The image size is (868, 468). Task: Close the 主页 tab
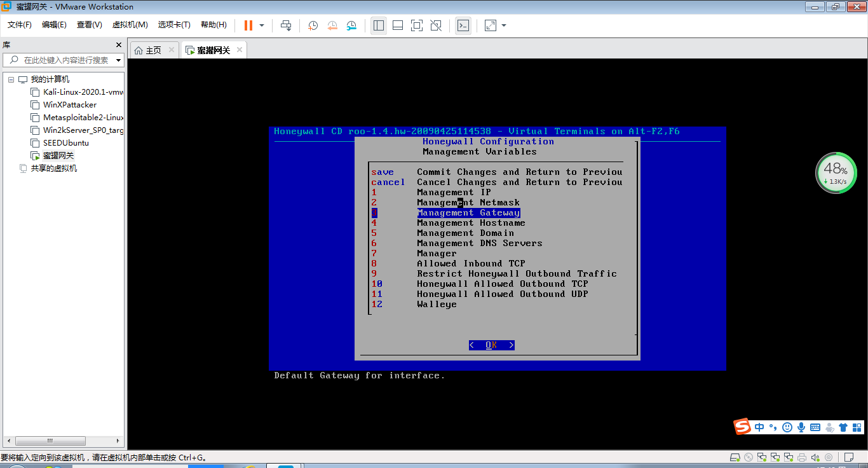point(172,50)
